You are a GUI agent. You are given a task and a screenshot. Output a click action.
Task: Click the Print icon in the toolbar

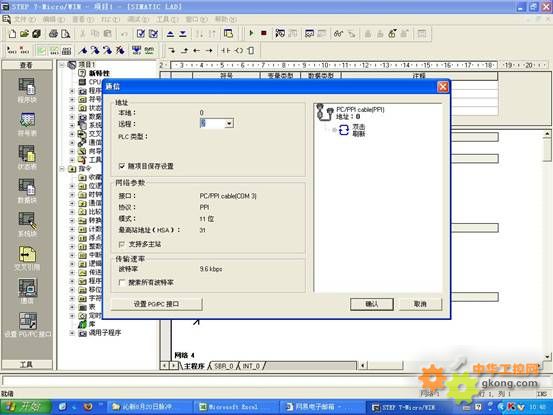click(x=53, y=34)
